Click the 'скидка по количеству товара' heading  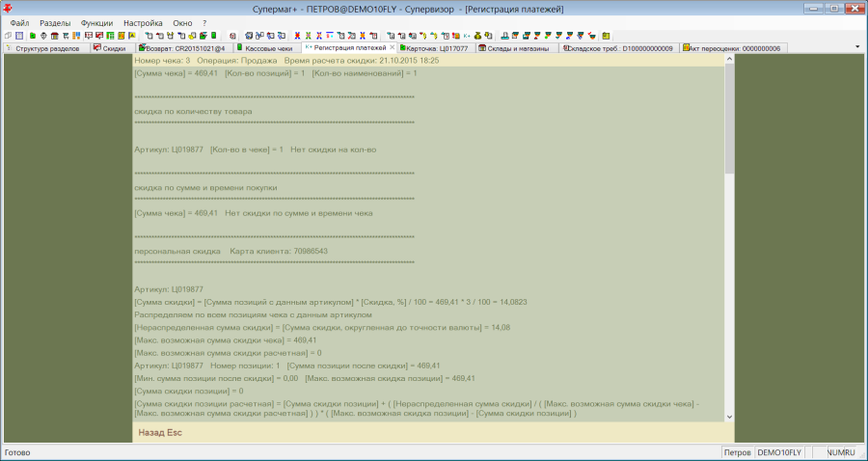(x=193, y=111)
